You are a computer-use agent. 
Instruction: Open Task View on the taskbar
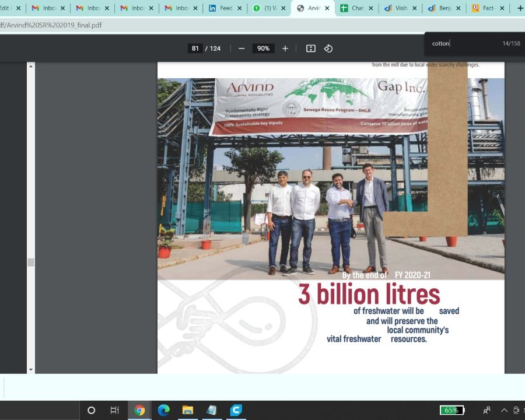tap(114, 410)
